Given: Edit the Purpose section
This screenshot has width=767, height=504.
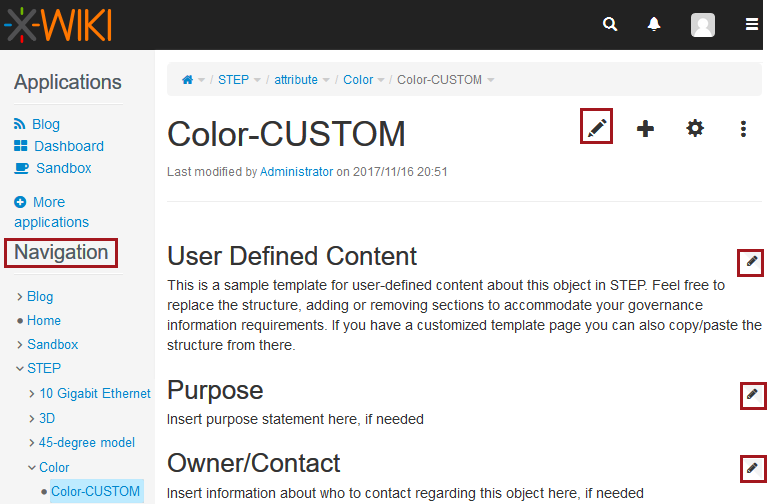Looking at the screenshot, I should tap(752, 395).
